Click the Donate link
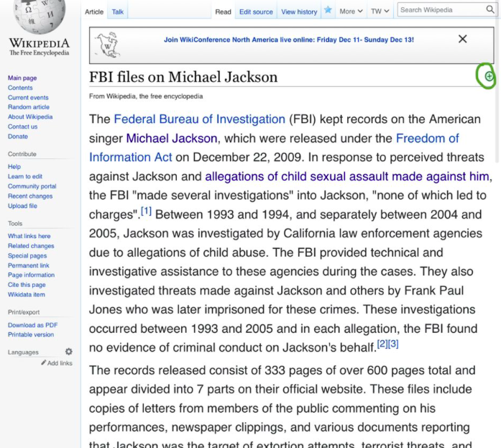 point(18,137)
